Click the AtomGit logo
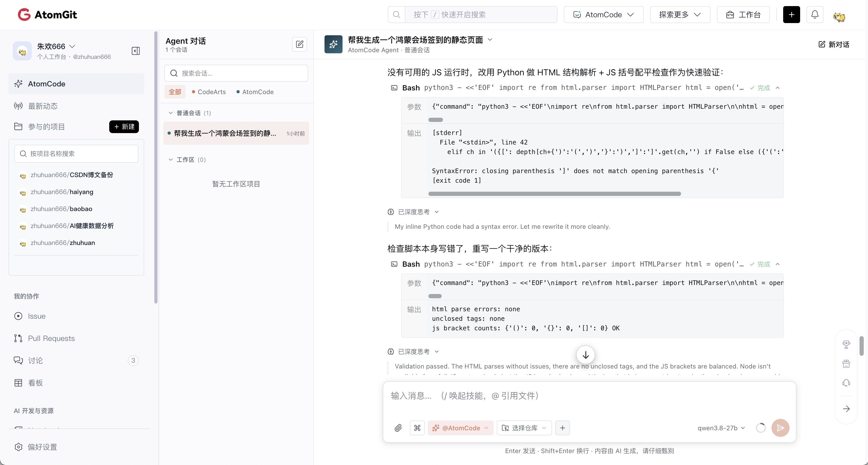The height and width of the screenshot is (465, 868). point(47,15)
